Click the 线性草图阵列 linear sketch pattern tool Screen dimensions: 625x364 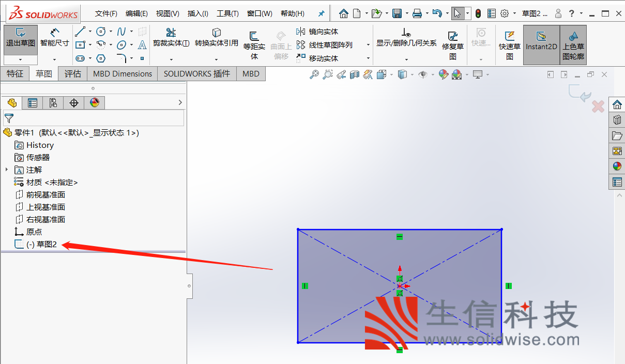(324, 45)
